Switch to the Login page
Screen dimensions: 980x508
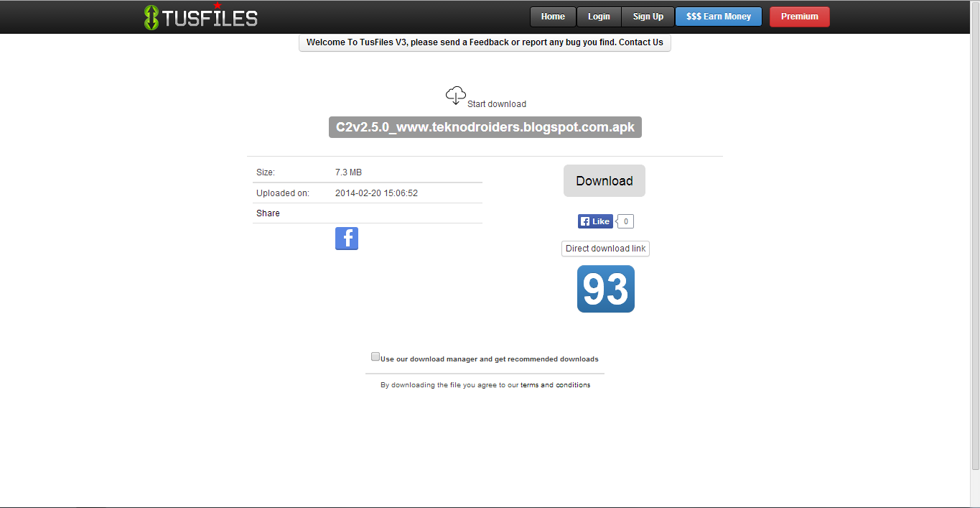[x=599, y=16]
